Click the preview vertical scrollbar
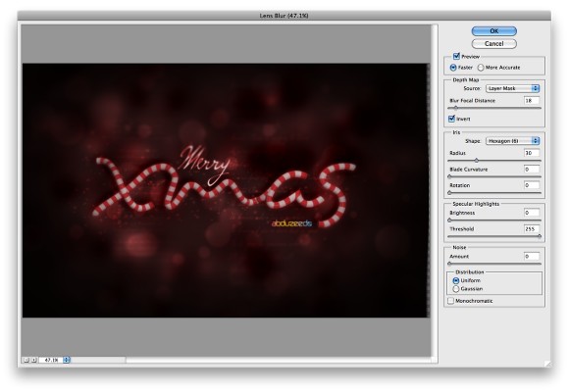 [x=435, y=190]
